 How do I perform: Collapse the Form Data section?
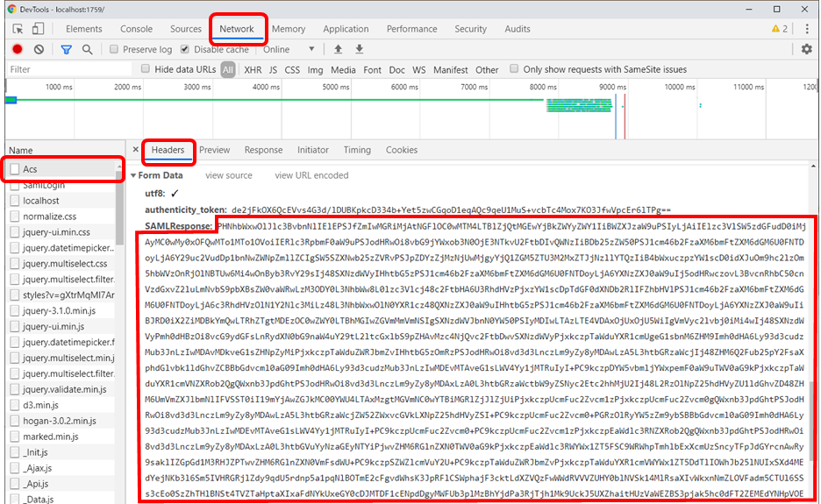point(133,175)
